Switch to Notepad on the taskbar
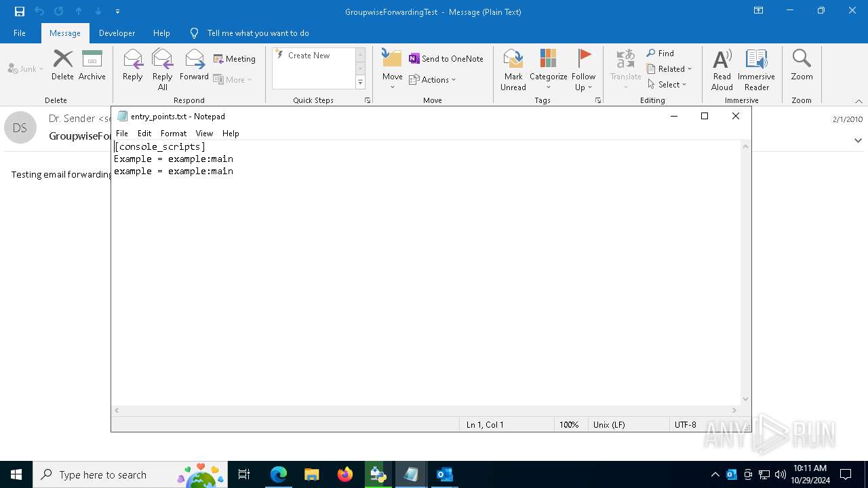 click(411, 474)
